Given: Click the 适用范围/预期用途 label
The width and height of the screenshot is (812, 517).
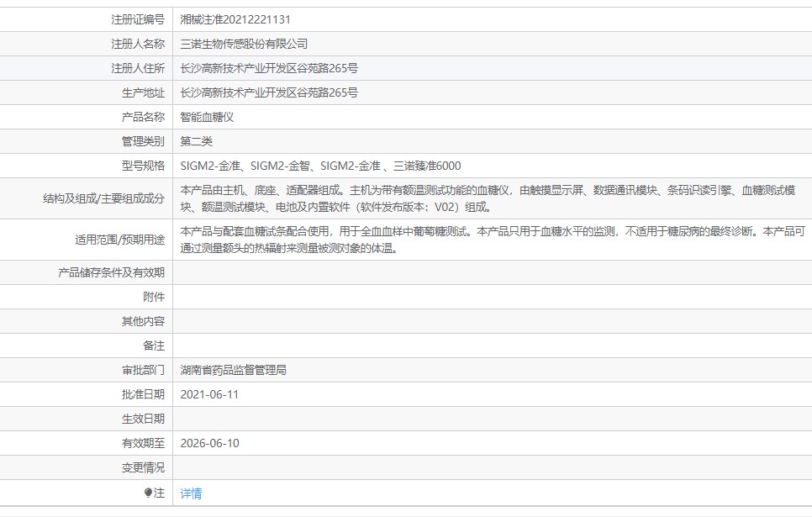Looking at the screenshot, I should pyautogui.click(x=119, y=240).
